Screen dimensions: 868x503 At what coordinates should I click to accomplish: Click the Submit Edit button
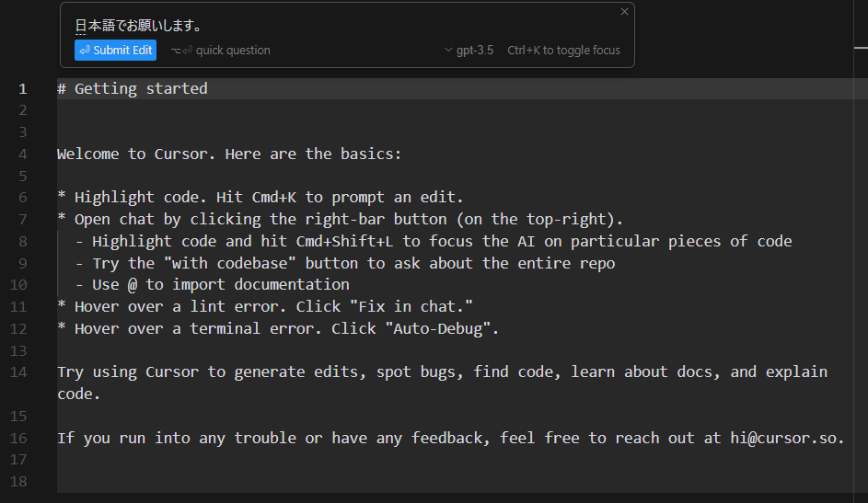116,51
